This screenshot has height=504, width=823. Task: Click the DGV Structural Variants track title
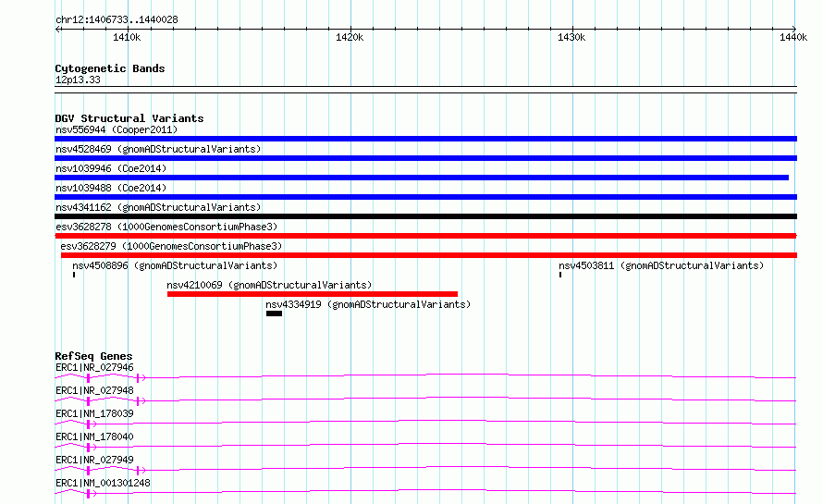click(x=129, y=118)
